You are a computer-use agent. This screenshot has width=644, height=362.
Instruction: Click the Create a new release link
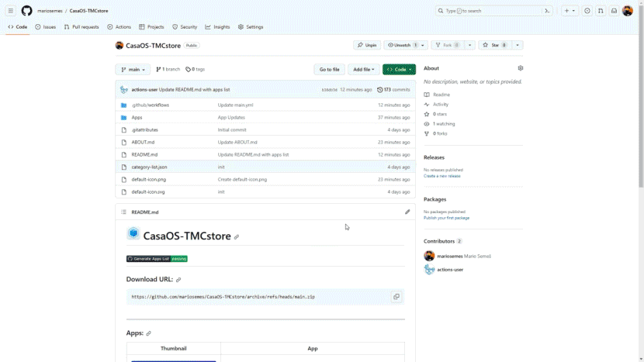441,176
